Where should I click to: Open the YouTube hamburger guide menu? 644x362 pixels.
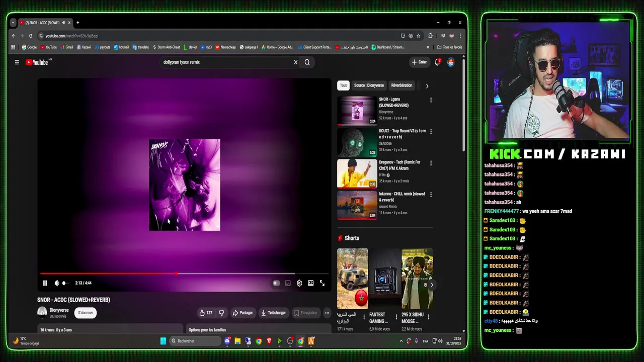click(x=17, y=62)
